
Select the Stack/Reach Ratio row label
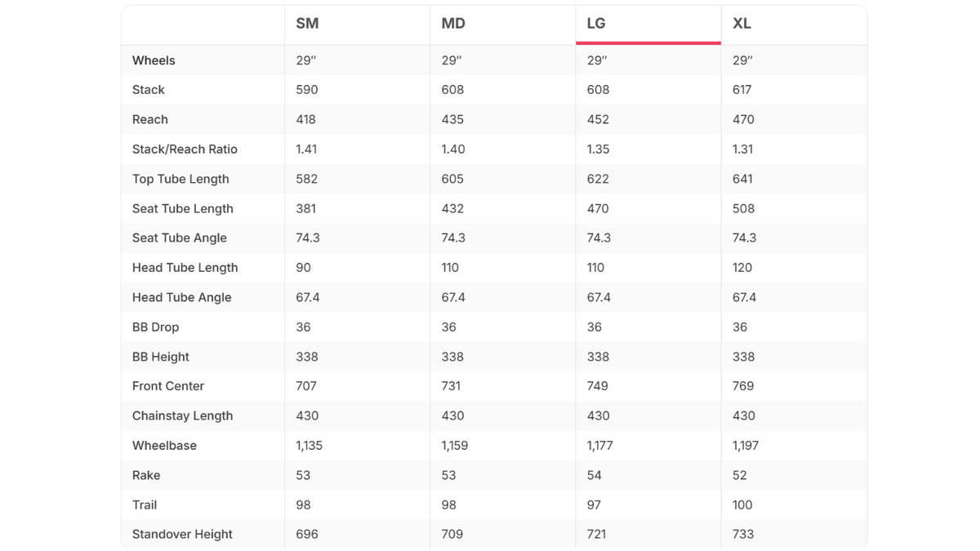click(x=185, y=149)
